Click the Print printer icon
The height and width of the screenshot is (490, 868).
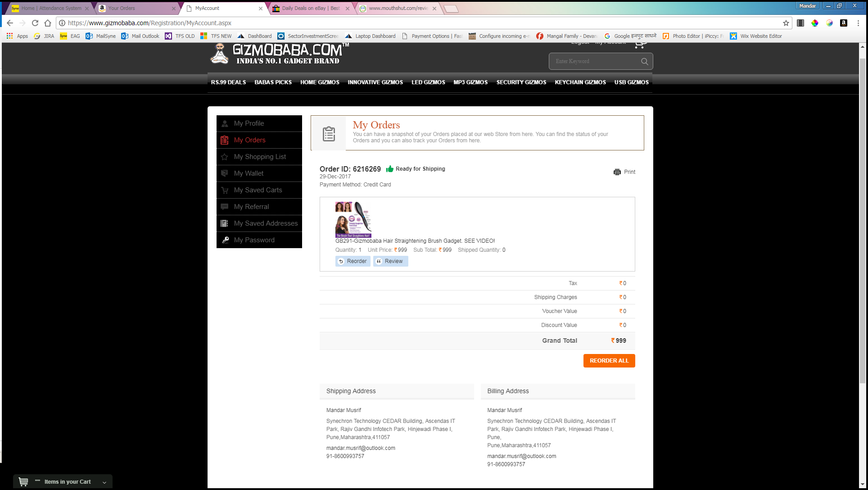[617, 172]
